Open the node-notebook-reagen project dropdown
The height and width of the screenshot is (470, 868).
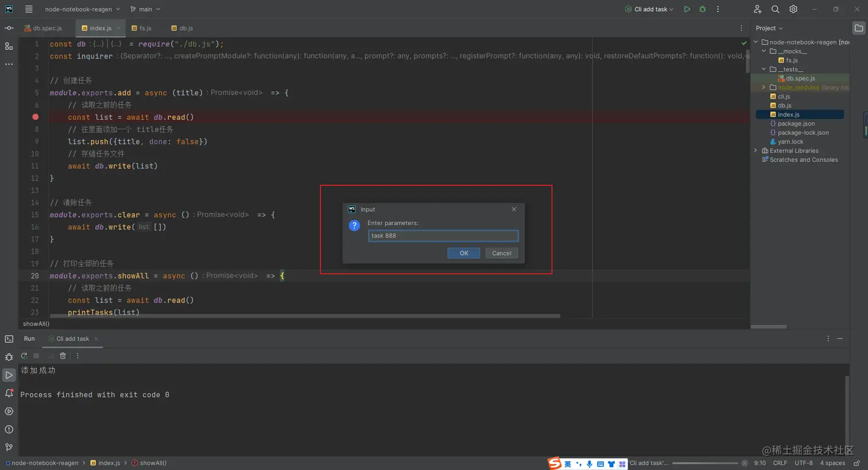click(83, 9)
